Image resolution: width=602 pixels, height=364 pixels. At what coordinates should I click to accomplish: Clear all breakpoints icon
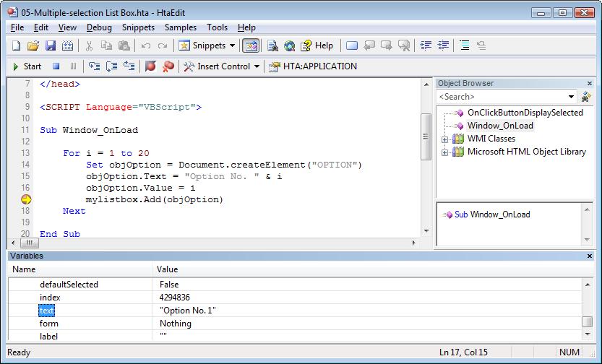click(x=168, y=66)
